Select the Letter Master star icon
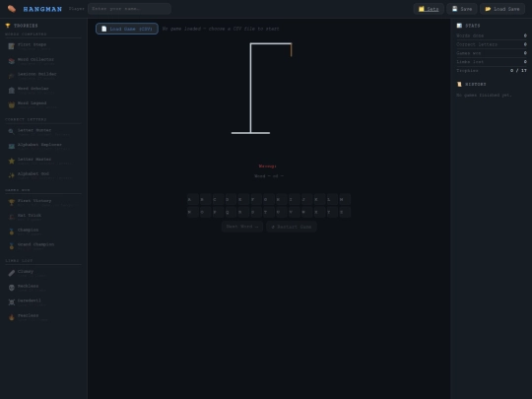 click(x=12, y=161)
